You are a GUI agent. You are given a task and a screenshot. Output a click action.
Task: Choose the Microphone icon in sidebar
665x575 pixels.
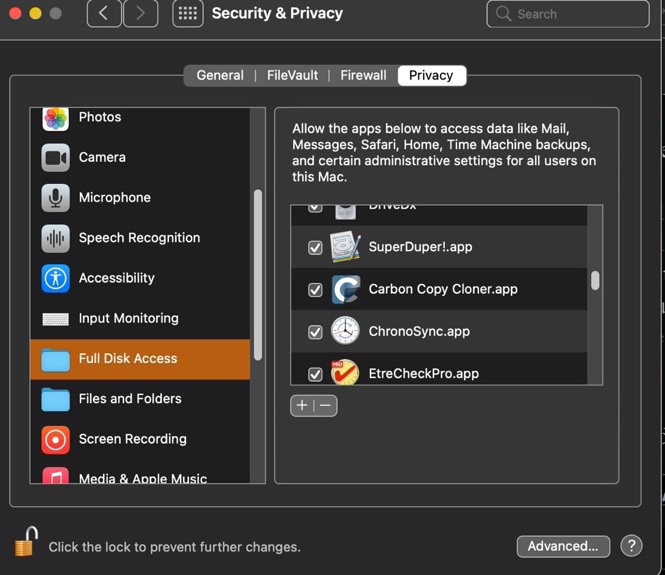[56, 198]
